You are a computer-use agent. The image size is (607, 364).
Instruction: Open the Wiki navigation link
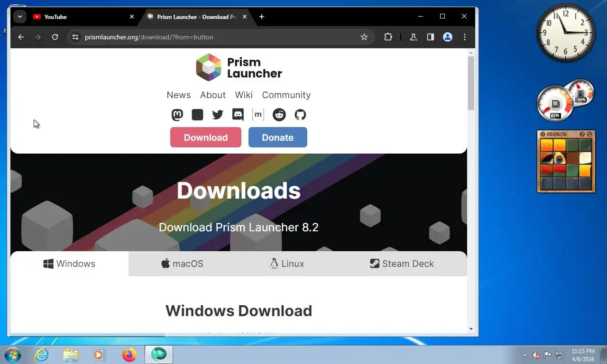click(244, 95)
